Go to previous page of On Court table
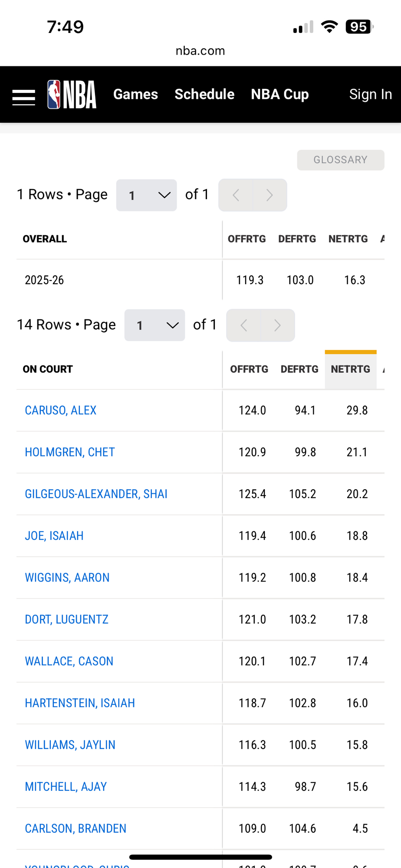The image size is (401, 868). (244, 325)
